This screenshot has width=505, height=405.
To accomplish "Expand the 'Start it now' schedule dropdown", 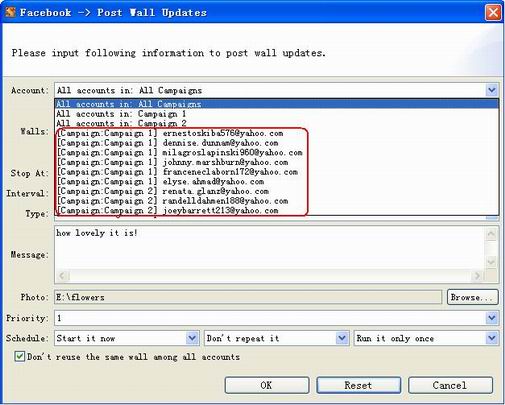I will pos(192,338).
